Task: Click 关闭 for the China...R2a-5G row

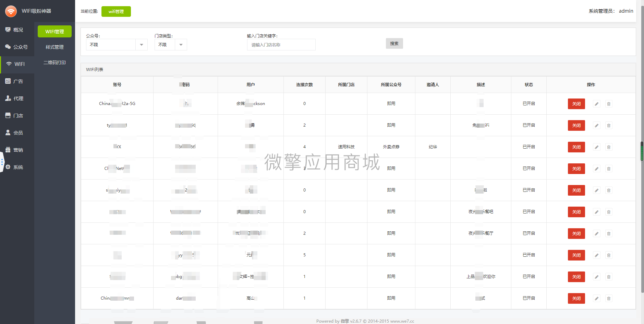Action: click(576, 104)
